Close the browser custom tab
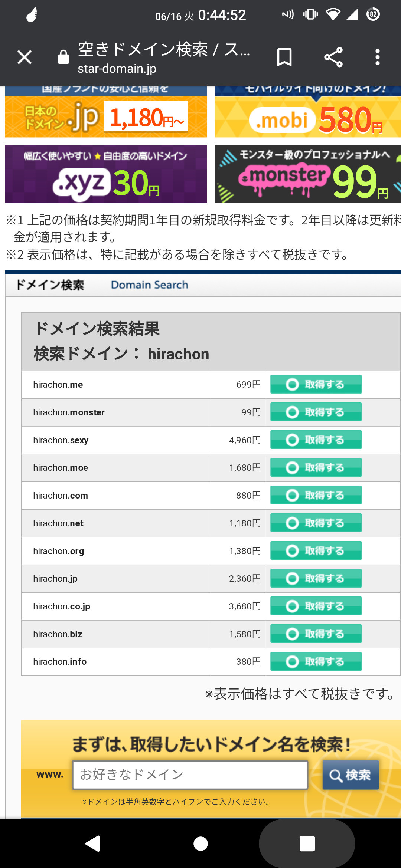The image size is (401, 868). pyautogui.click(x=25, y=57)
